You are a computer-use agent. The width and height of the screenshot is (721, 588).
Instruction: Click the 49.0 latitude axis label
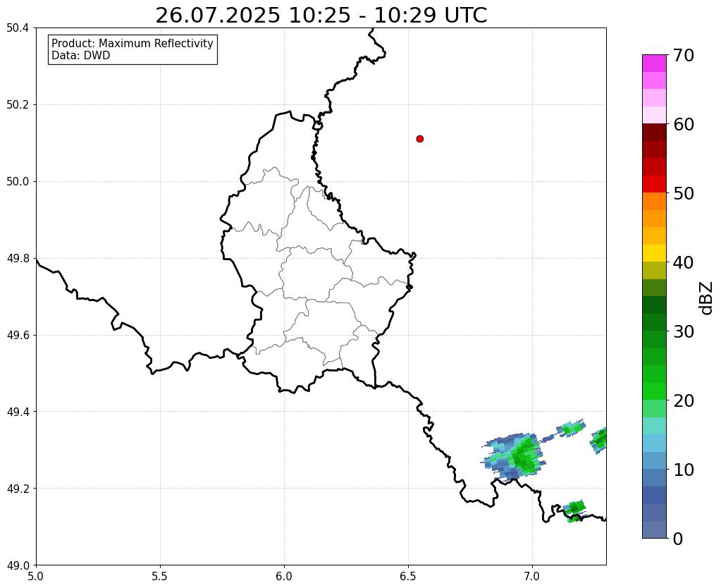[x=18, y=565]
